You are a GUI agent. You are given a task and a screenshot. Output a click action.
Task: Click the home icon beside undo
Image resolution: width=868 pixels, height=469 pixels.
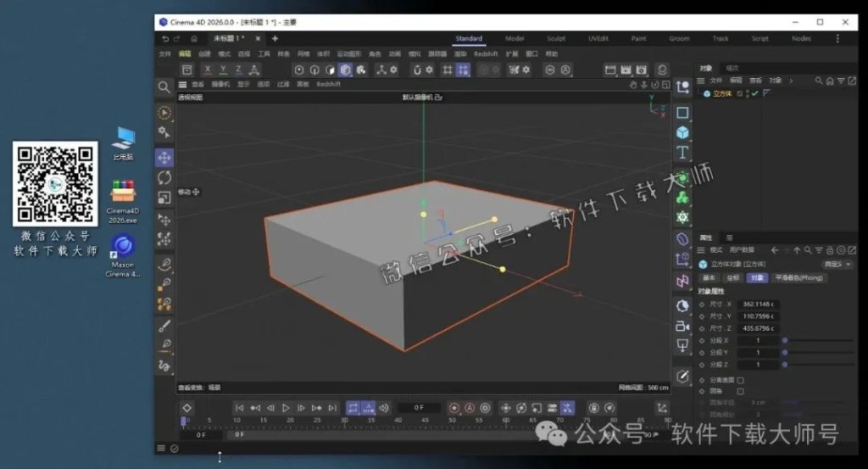tap(194, 39)
